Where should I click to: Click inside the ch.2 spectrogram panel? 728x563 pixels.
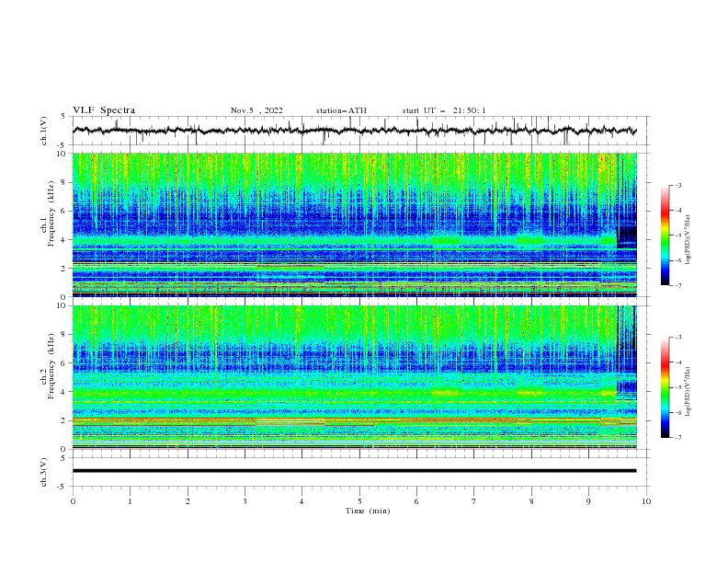click(355, 377)
